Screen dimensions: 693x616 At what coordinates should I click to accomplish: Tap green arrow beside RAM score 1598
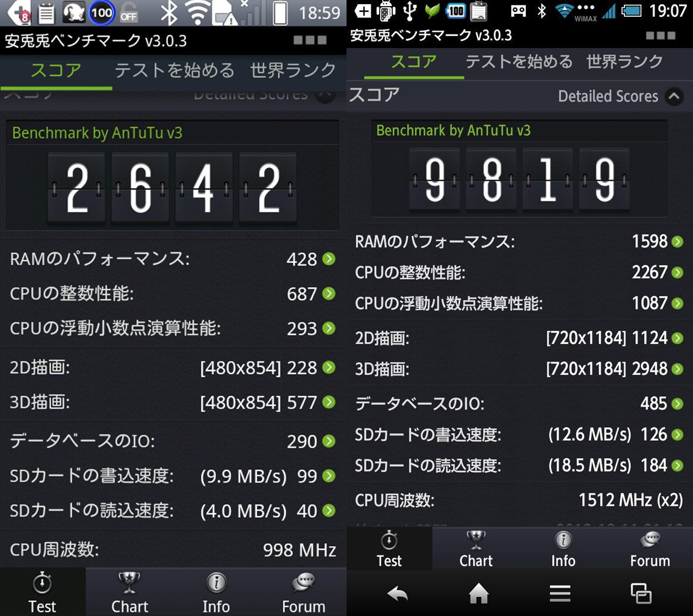[x=677, y=241]
